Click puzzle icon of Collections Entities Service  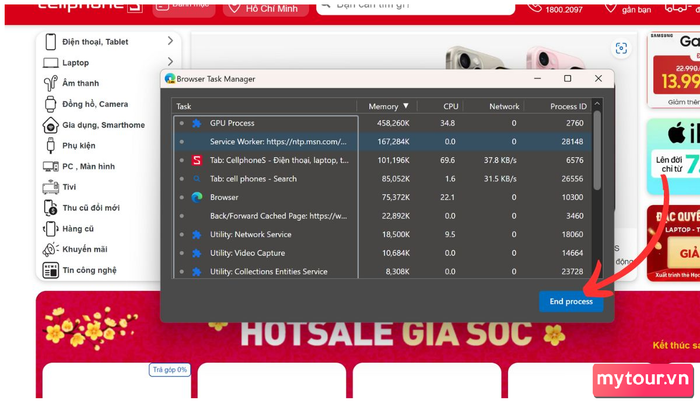click(196, 271)
